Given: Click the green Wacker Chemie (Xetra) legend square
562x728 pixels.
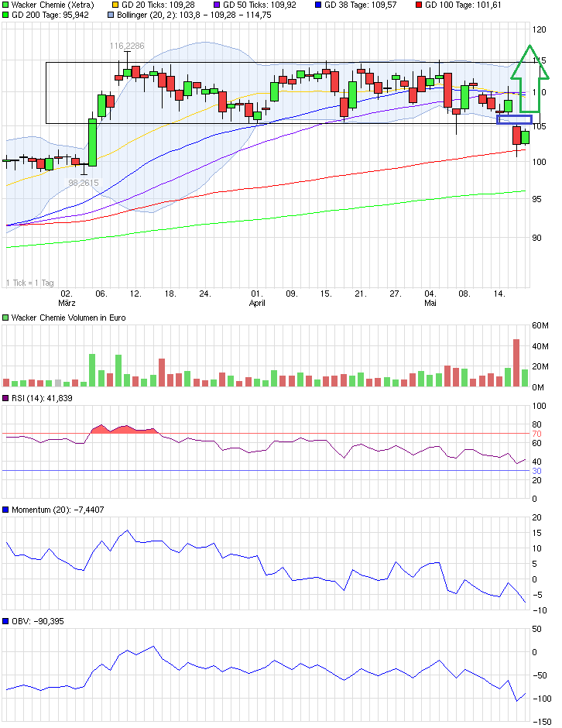Looking at the screenshot, I should pyautogui.click(x=6, y=5).
